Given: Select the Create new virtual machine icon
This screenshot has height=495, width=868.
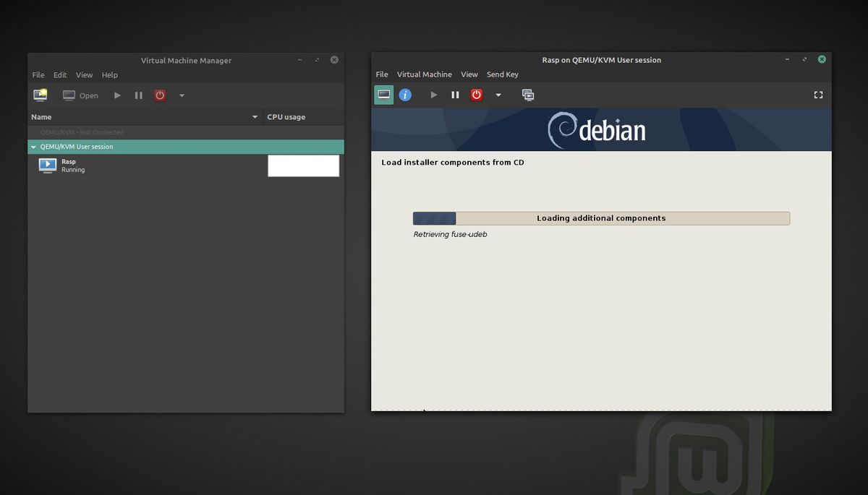Looking at the screenshot, I should pyautogui.click(x=40, y=95).
